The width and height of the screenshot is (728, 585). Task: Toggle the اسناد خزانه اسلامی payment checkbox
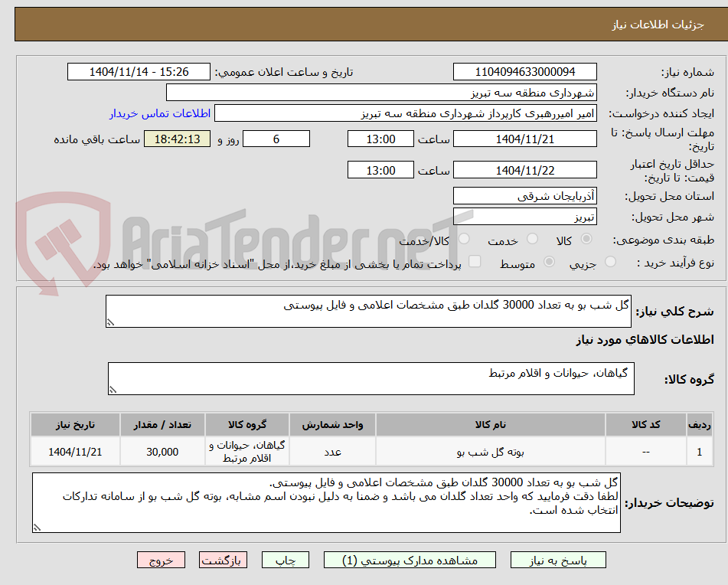(x=475, y=261)
